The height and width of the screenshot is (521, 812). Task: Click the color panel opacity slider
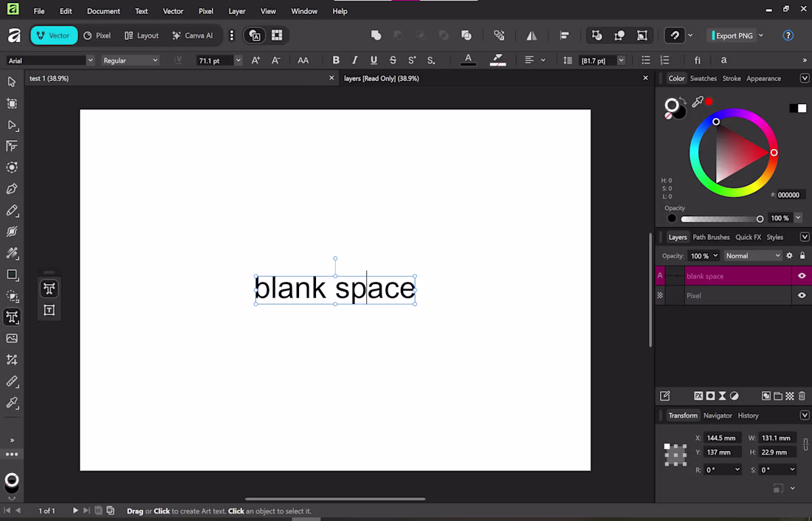click(x=720, y=218)
